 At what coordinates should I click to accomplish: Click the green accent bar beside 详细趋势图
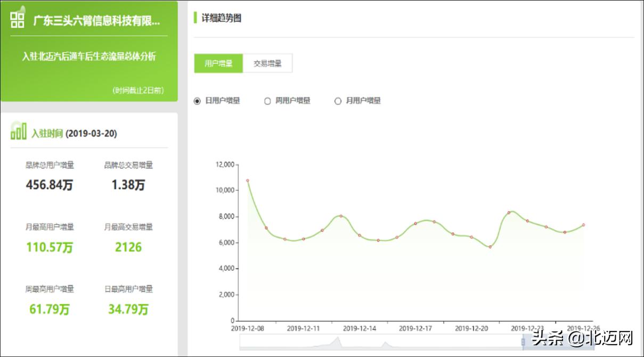(x=195, y=18)
